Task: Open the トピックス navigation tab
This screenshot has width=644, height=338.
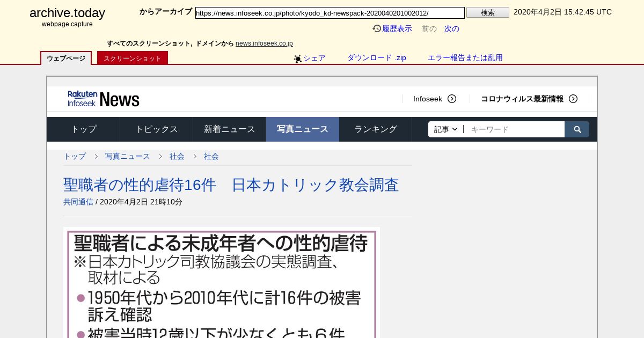Action: [157, 129]
